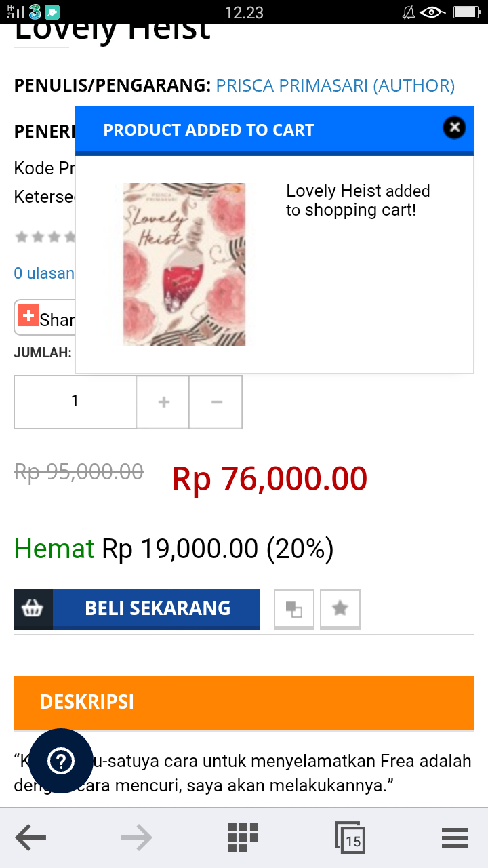
Task: Open the browser speed-dial grid icon
Action: click(243, 837)
